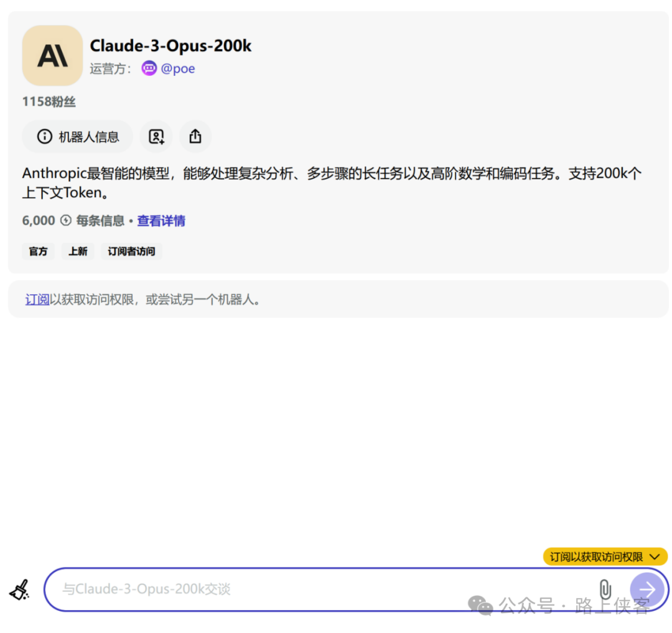Open 查看详情 pricing details link
Screen dimensions: 672x633
pyautogui.click(x=161, y=221)
